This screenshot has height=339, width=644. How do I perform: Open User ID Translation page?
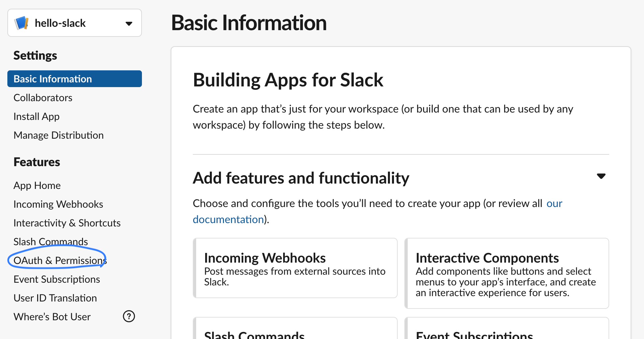pos(55,298)
